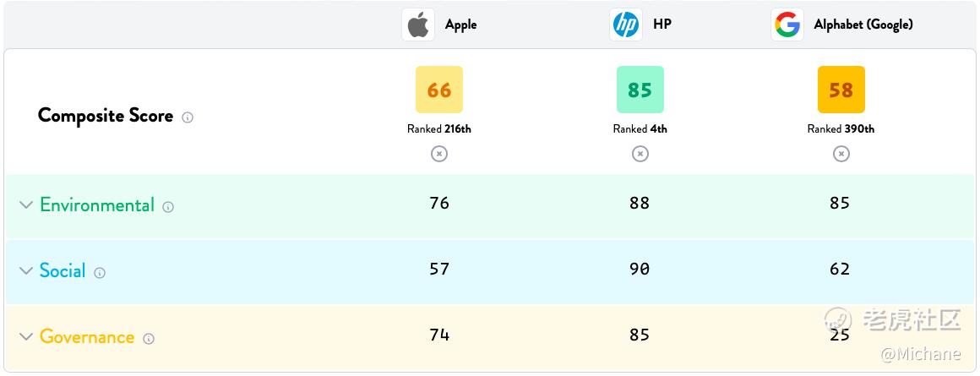Click the Governance category label
The height and width of the screenshot is (376, 980).
click(87, 336)
